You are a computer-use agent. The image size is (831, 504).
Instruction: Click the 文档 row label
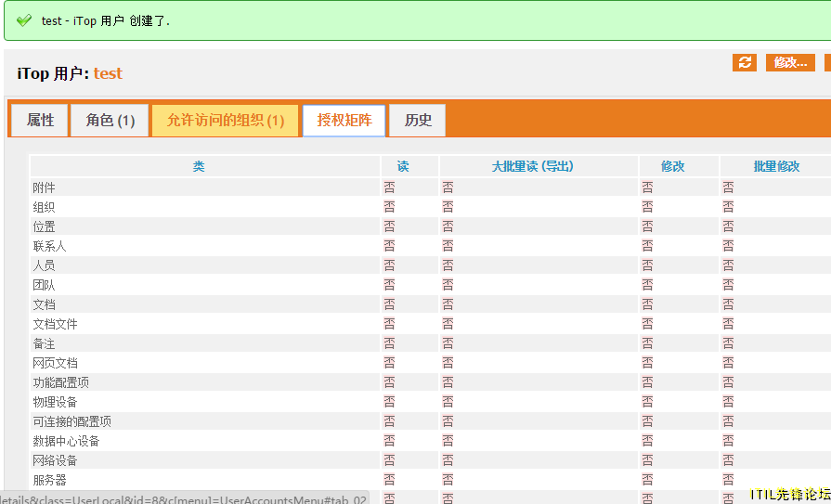[44, 304]
